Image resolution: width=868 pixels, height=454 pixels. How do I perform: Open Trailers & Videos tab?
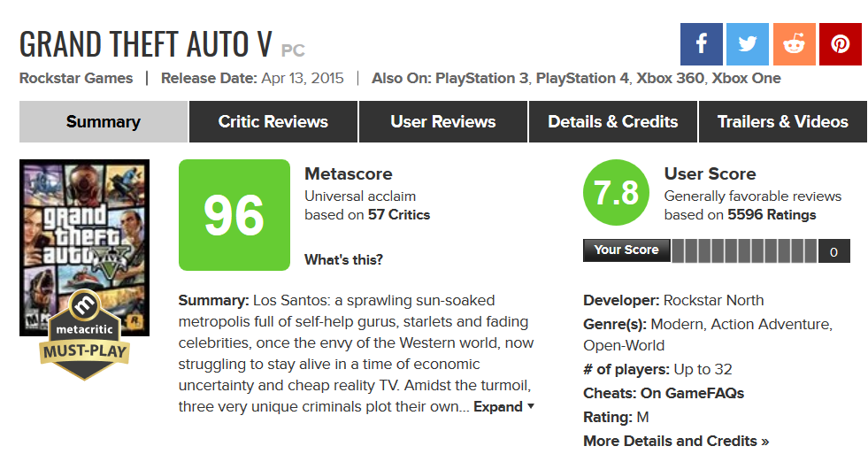783,122
